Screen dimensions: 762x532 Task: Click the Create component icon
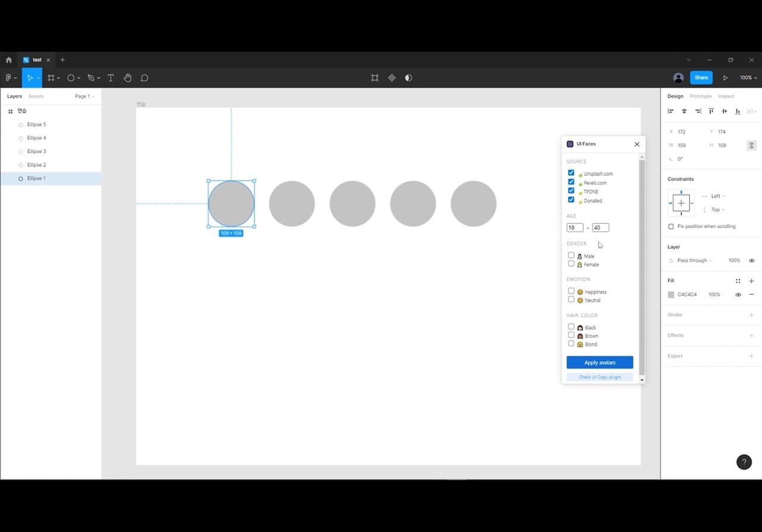pos(392,78)
